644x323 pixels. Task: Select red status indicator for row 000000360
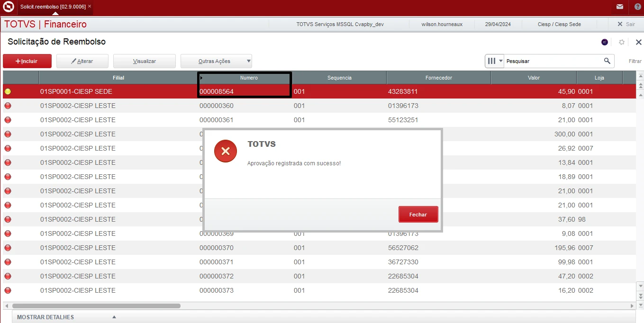pyautogui.click(x=8, y=106)
